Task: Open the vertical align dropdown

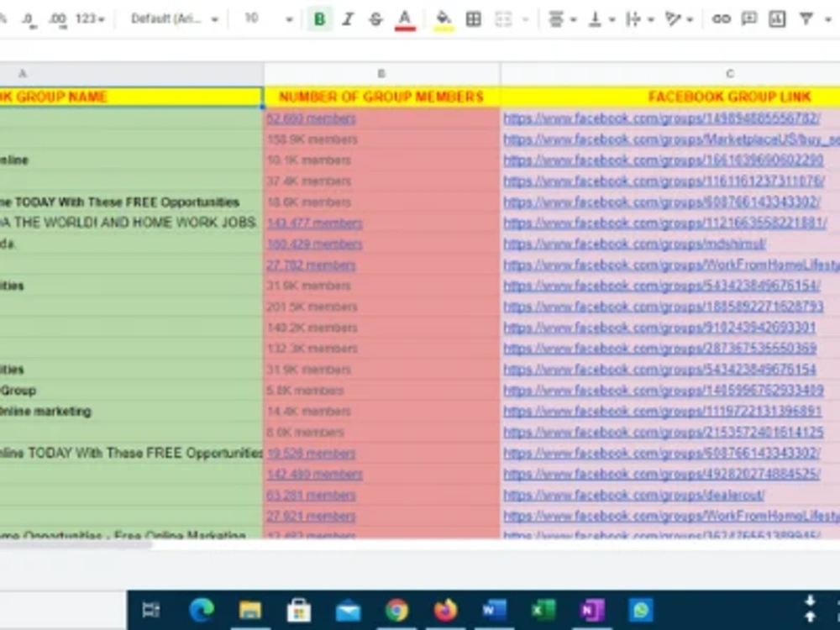Action: tap(600, 20)
